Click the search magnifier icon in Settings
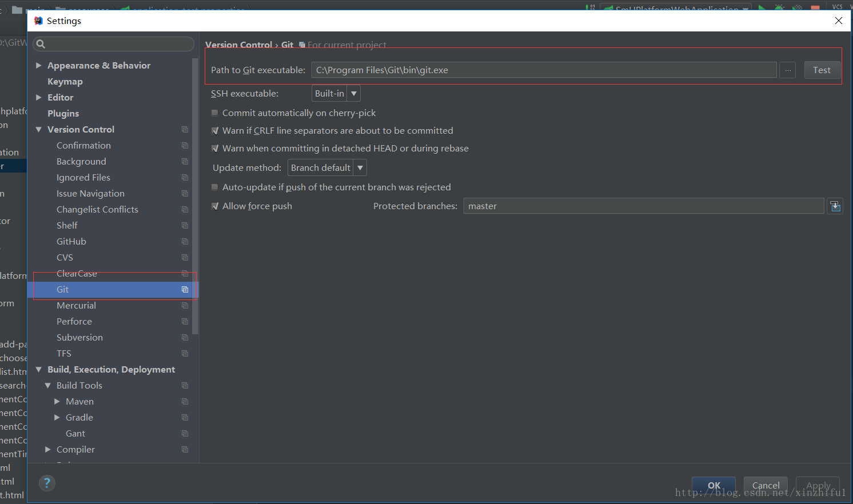853x504 pixels. coord(41,44)
